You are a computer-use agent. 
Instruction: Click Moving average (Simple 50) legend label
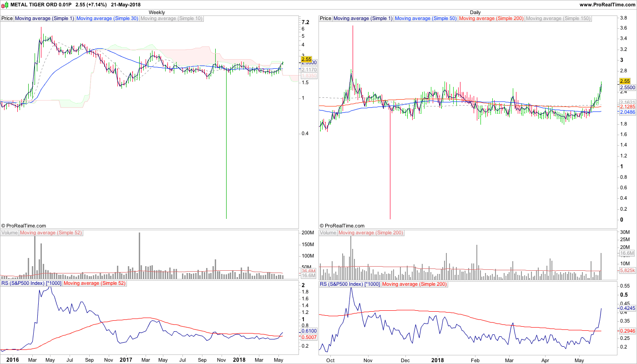pos(426,19)
